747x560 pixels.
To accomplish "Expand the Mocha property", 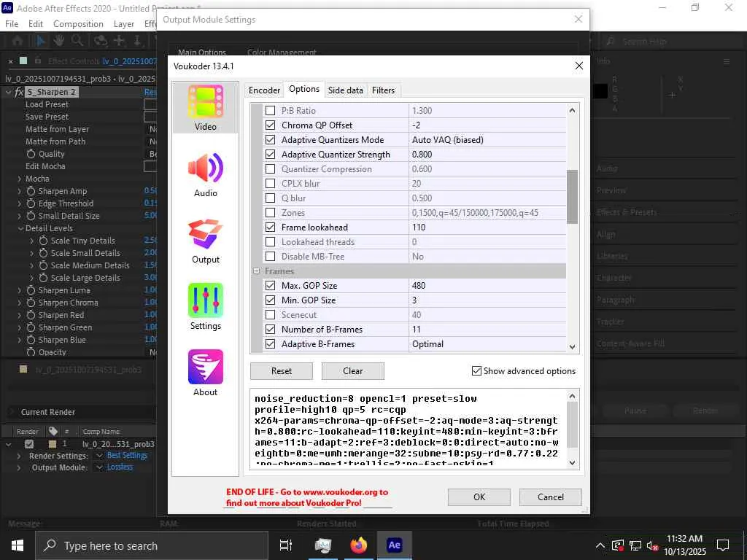I will click(x=20, y=179).
